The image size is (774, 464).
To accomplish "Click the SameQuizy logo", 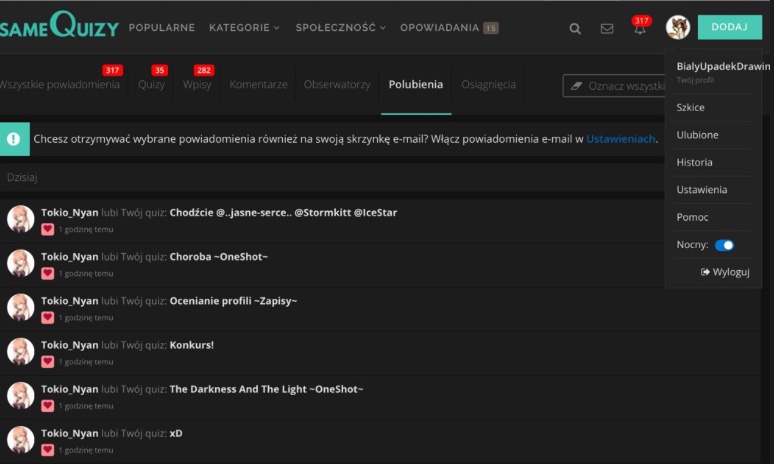I will click(x=58, y=25).
